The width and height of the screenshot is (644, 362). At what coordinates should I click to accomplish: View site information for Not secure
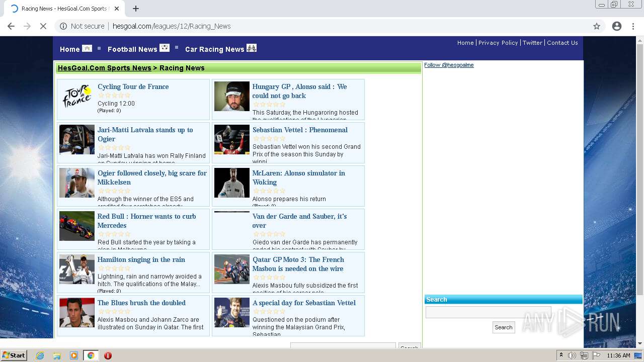[x=82, y=26]
